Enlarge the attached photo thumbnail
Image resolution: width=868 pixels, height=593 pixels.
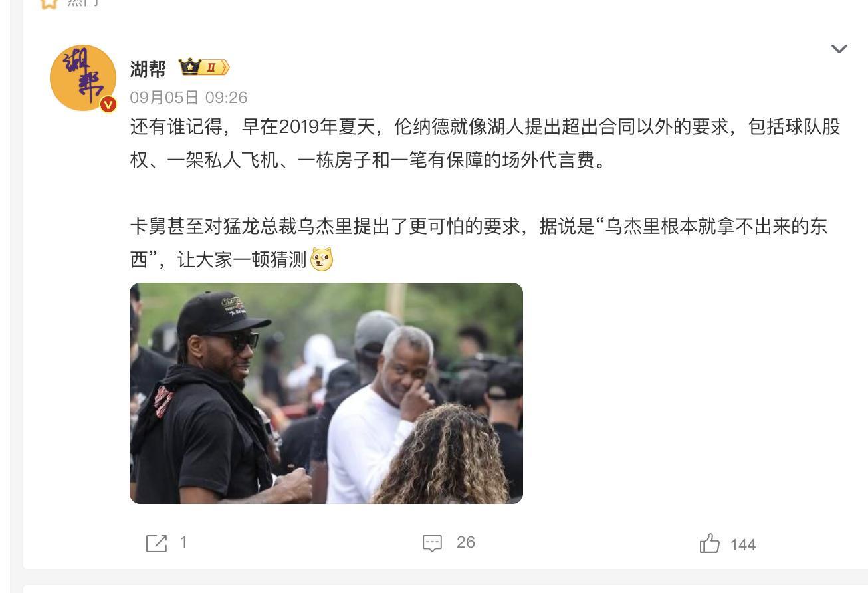point(326,393)
